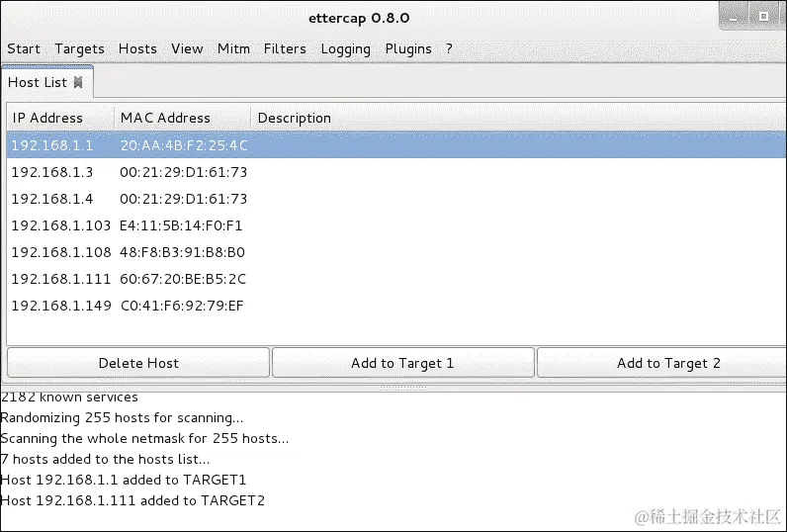Click Add to Target 1 button
Screen dimensions: 787x532
point(402,363)
